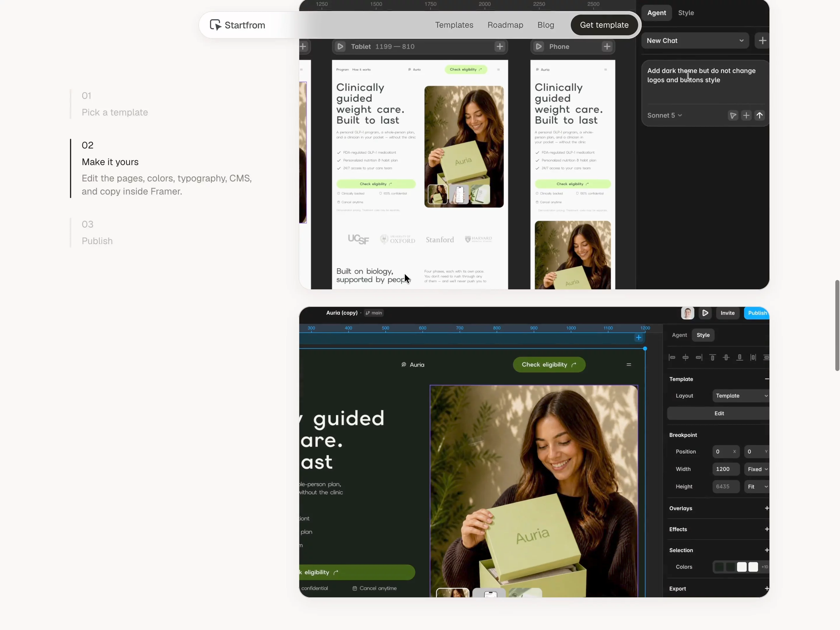
Task: Click the attach plus icon in the chat box
Action: point(746,116)
